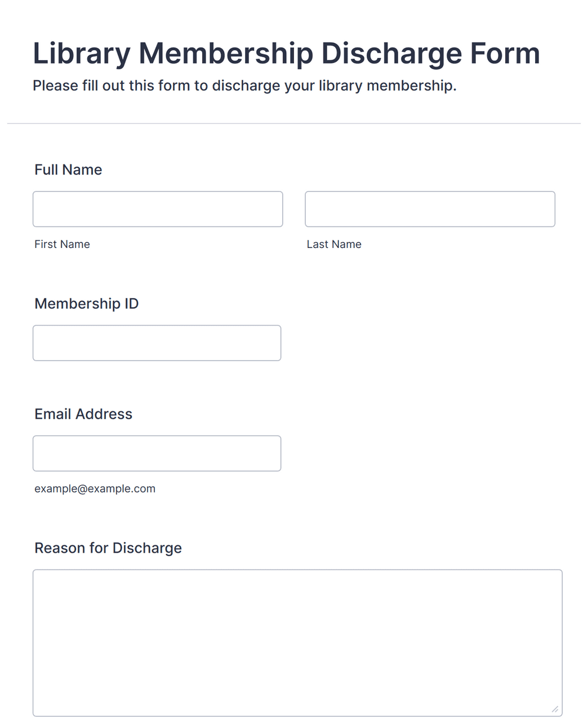Image resolution: width=588 pixels, height=724 pixels.
Task: Grab the textarea resize handle icon
Action: pos(555,709)
